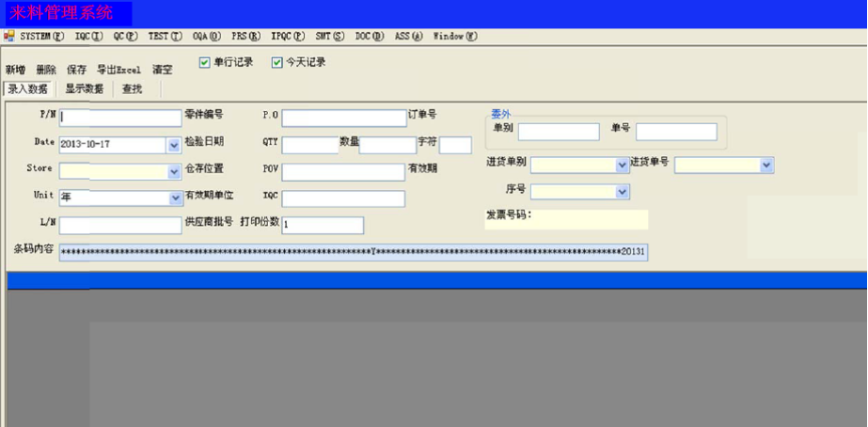868x427 pixels.
Task: Open the IQC menu
Action: coord(88,36)
